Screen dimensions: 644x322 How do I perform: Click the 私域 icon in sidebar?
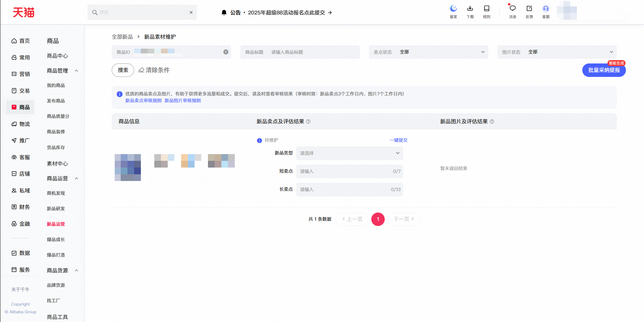pos(14,190)
